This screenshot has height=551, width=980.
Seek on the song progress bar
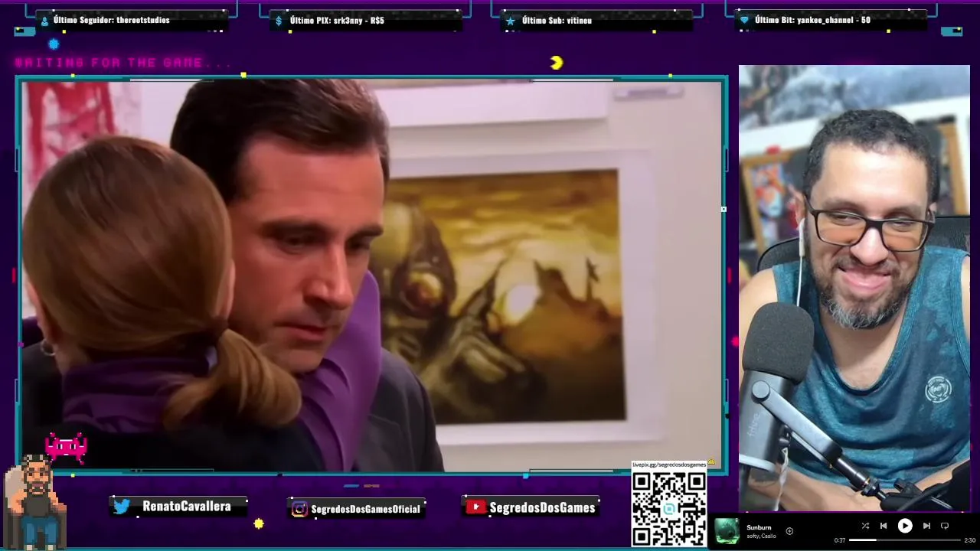[x=905, y=540]
